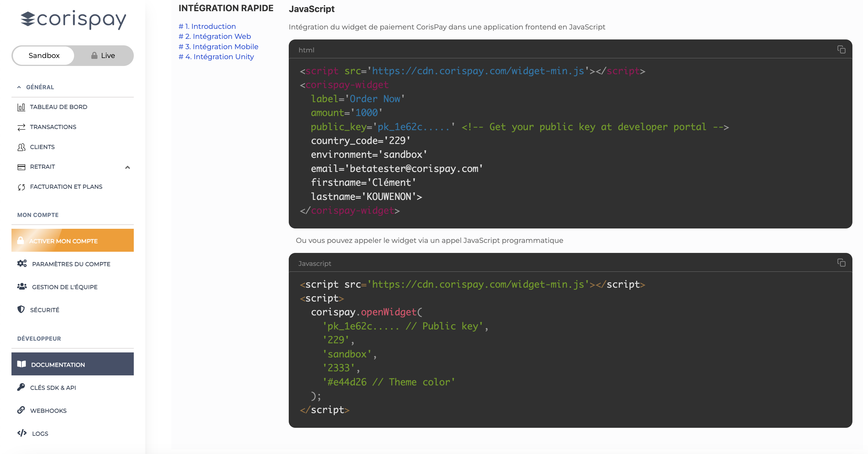868x454 pixels.
Task: Follow the Introduction documentation link
Action: (207, 26)
